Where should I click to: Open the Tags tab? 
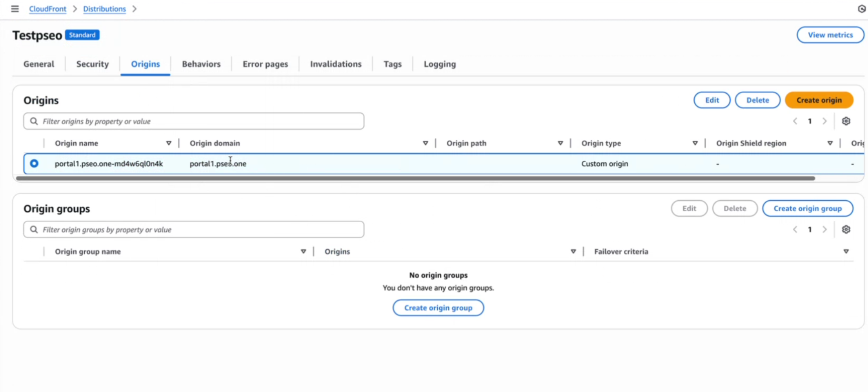point(393,64)
